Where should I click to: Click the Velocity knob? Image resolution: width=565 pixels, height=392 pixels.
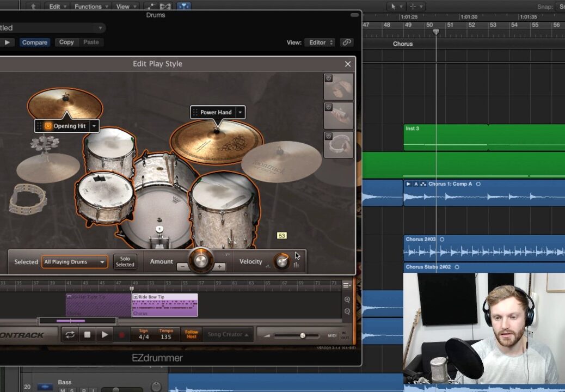281,261
